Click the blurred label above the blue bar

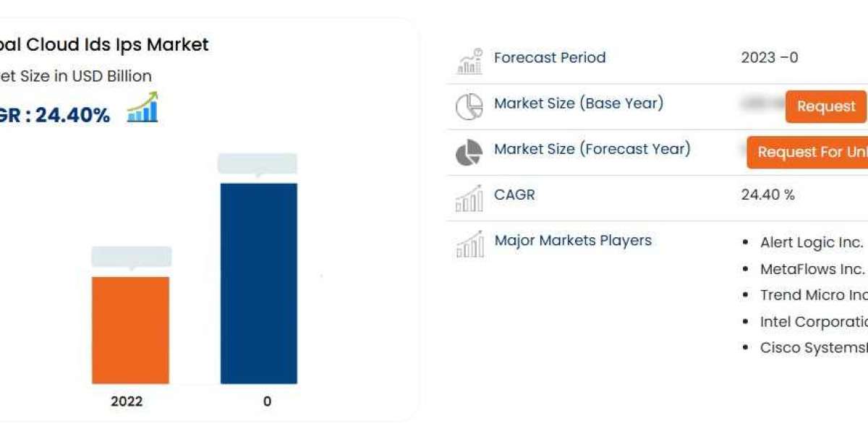click(x=258, y=164)
